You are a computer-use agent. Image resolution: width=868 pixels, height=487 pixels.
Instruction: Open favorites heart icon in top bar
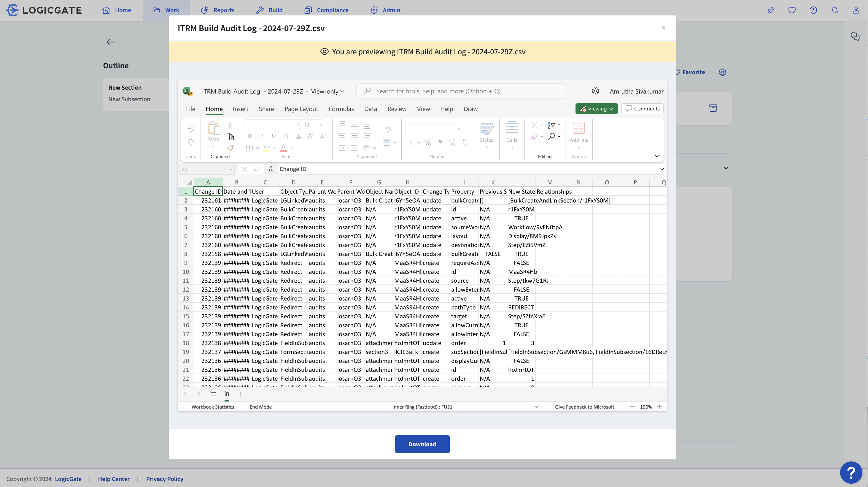click(x=792, y=10)
